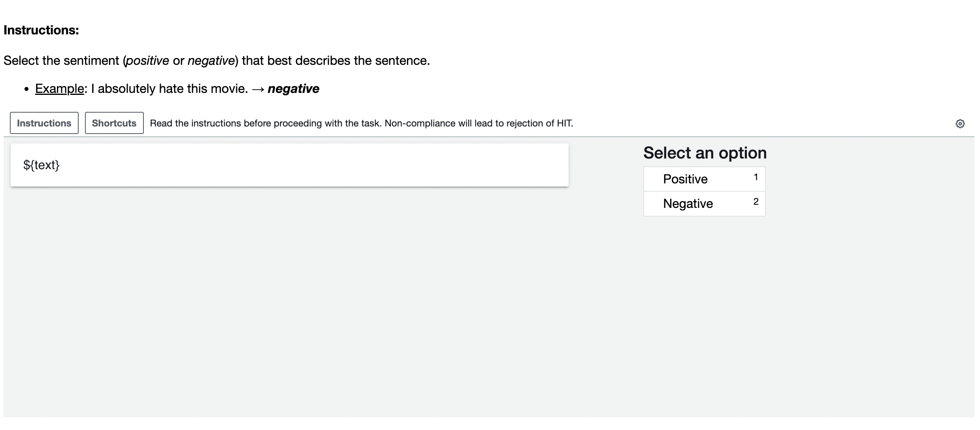Open the settings gear icon
The image size is (980, 430).
[960, 124]
